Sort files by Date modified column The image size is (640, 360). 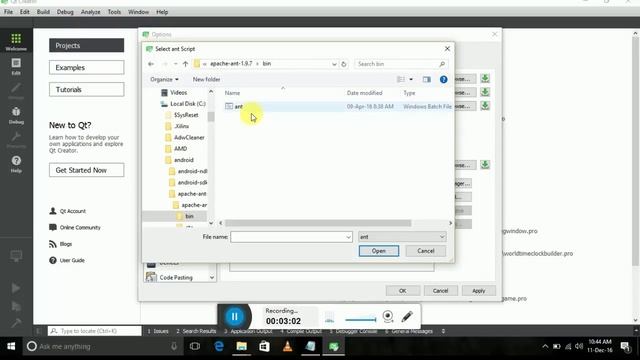point(364,93)
